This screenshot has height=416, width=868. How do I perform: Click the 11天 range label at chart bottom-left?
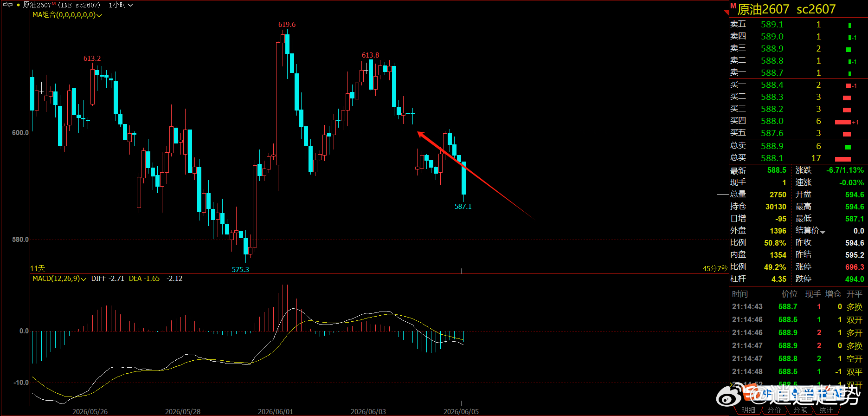pyautogui.click(x=38, y=269)
